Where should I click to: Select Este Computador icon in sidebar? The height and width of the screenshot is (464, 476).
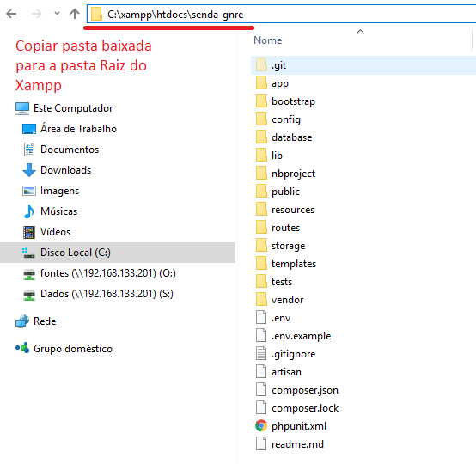(22, 108)
